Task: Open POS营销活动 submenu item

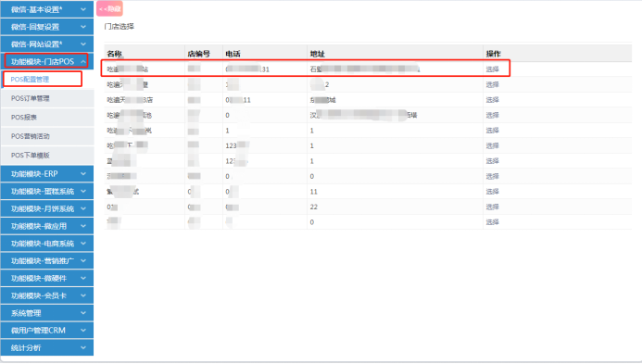Action: 30,136
